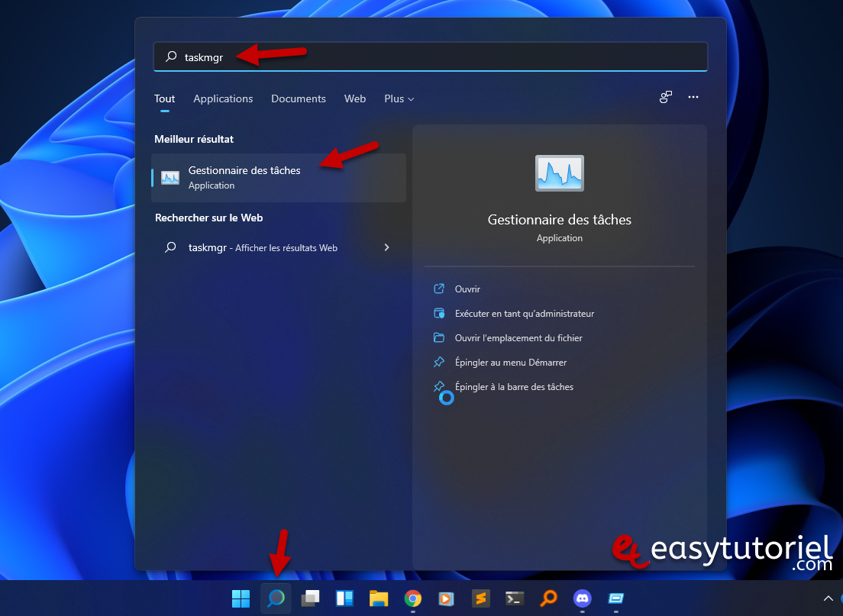This screenshot has height=616, width=843.
Task: Click the large Gestionnaire des tâches preview icon
Action: [x=559, y=173]
